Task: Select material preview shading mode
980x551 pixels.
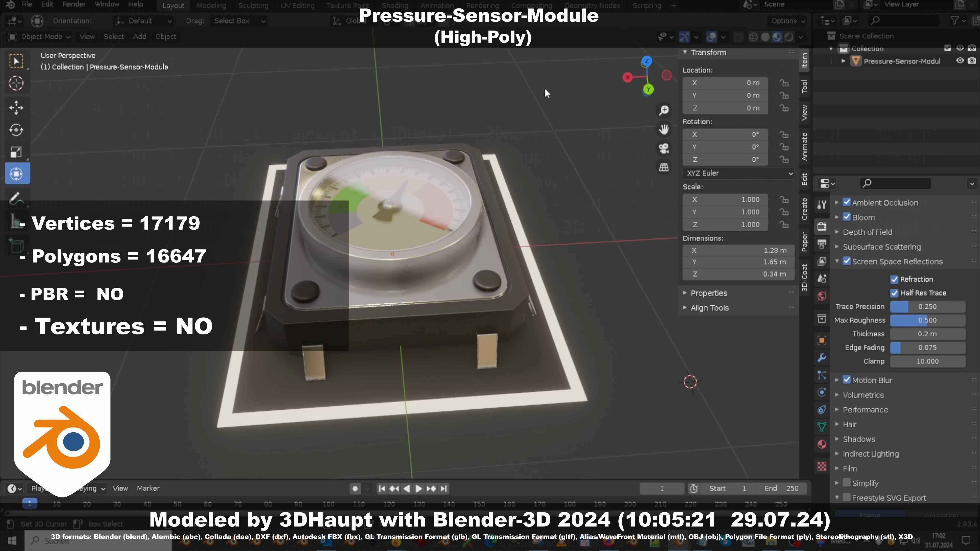Action: [x=777, y=37]
